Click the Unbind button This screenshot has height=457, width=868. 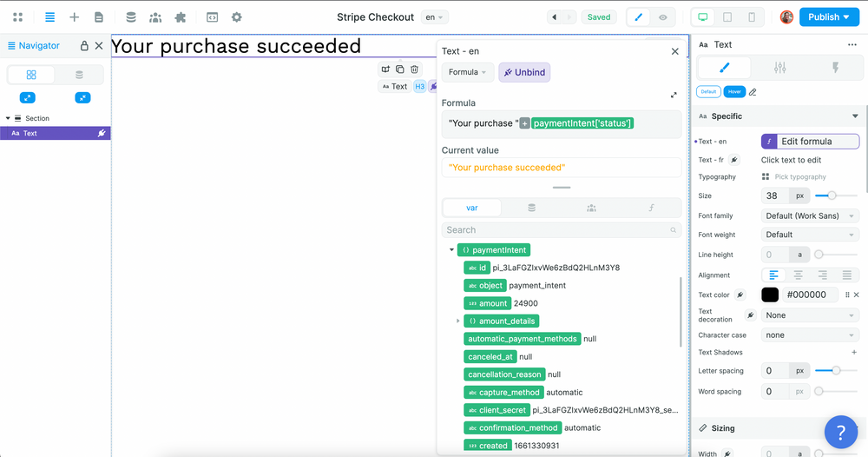pyautogui.click(x=524, y=72)
